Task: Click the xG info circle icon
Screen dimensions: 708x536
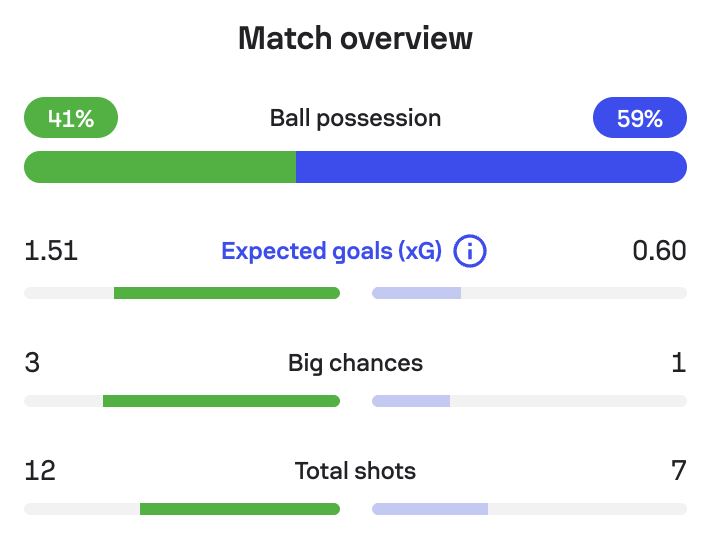Action: click(x=470, y=251)
